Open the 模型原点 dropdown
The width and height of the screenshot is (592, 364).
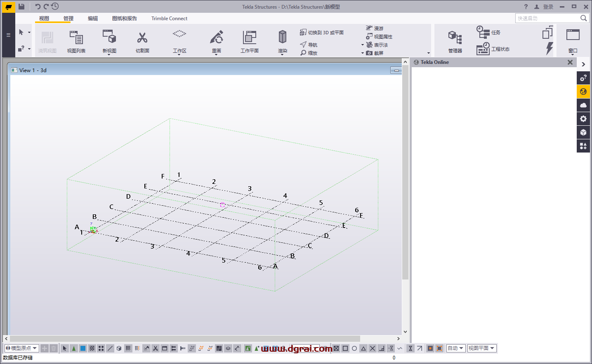[22, 348]
